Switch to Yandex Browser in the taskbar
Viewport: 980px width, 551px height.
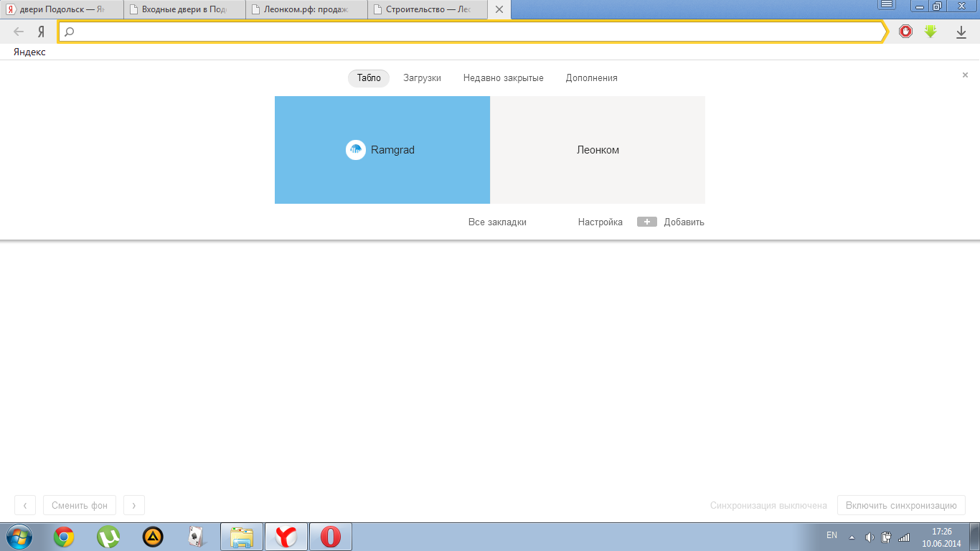[x=286, y=537]
